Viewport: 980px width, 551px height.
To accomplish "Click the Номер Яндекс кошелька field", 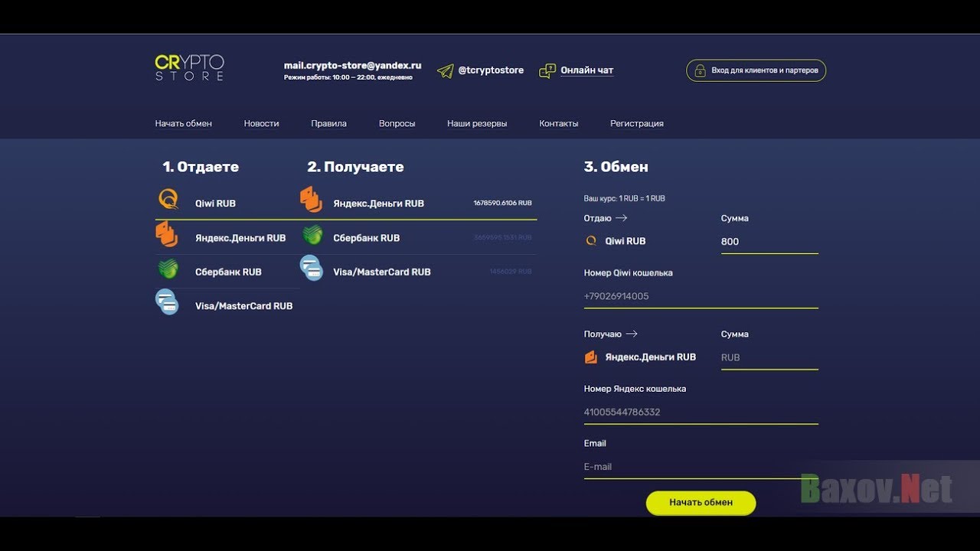I will pos(701,412).
